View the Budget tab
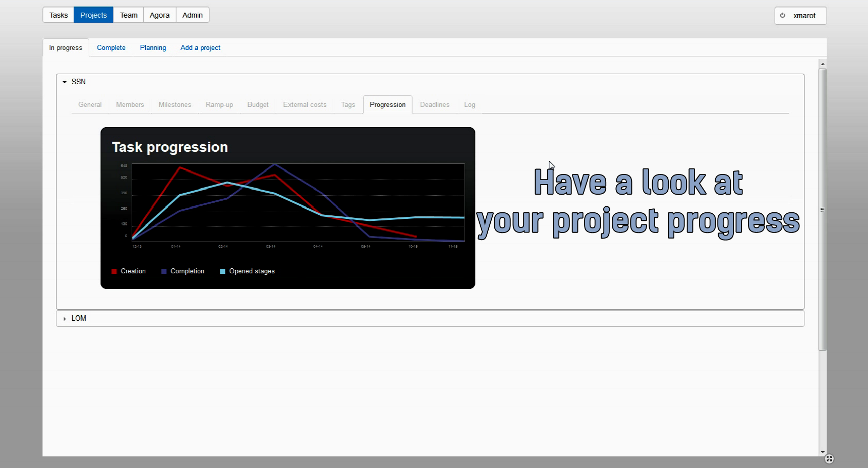The height and width of the screenshot is (468, 868). 258,104
